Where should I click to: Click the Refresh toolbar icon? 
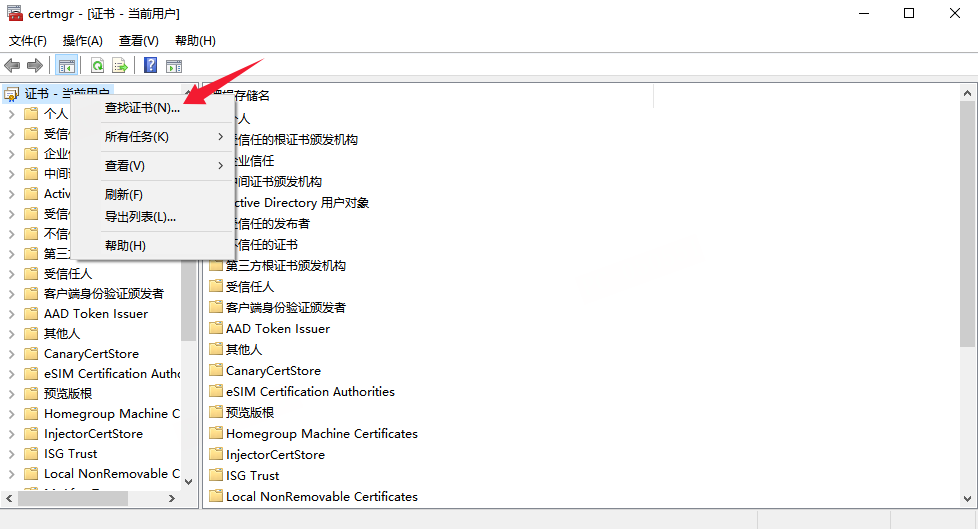[97, 66]
